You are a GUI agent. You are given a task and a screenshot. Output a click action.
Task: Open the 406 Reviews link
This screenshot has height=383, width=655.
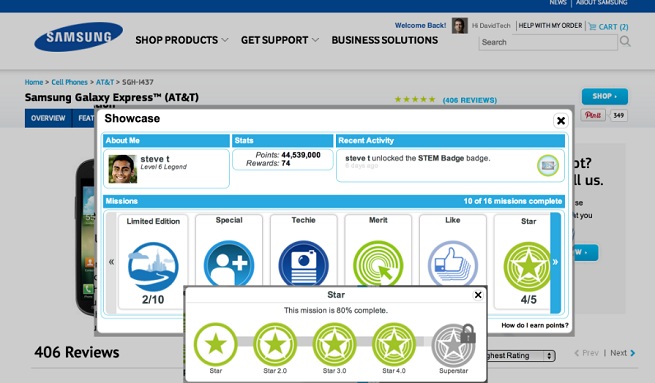[x=470, y=100]
